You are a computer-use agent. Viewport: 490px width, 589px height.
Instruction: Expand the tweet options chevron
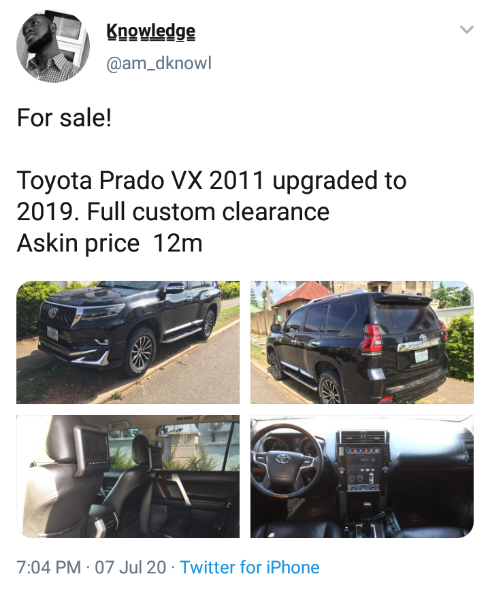click(467, 29)
